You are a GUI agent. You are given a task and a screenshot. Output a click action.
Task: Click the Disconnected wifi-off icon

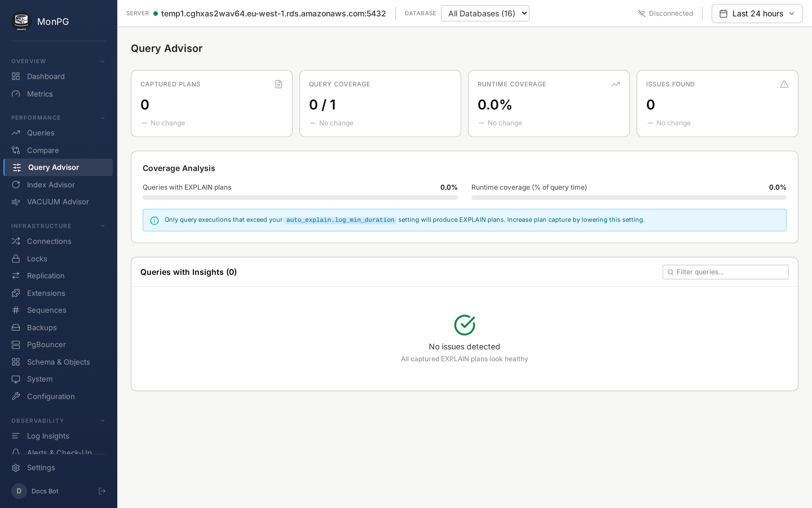coord(641,14)
